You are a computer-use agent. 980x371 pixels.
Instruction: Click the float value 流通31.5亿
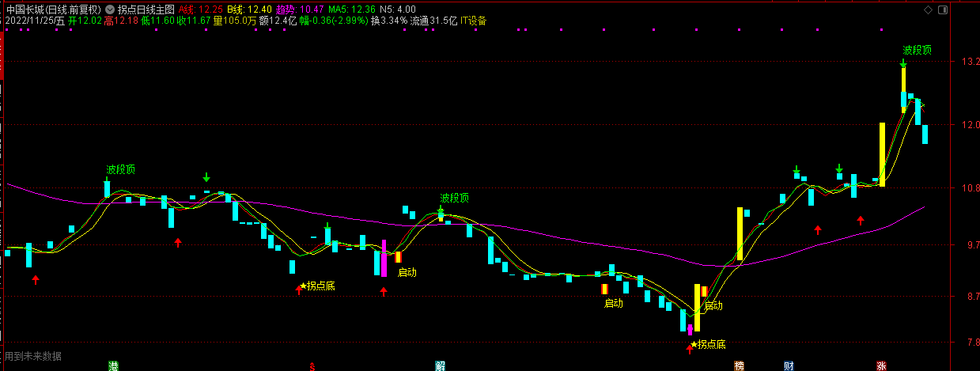click(x=433, y=21)
